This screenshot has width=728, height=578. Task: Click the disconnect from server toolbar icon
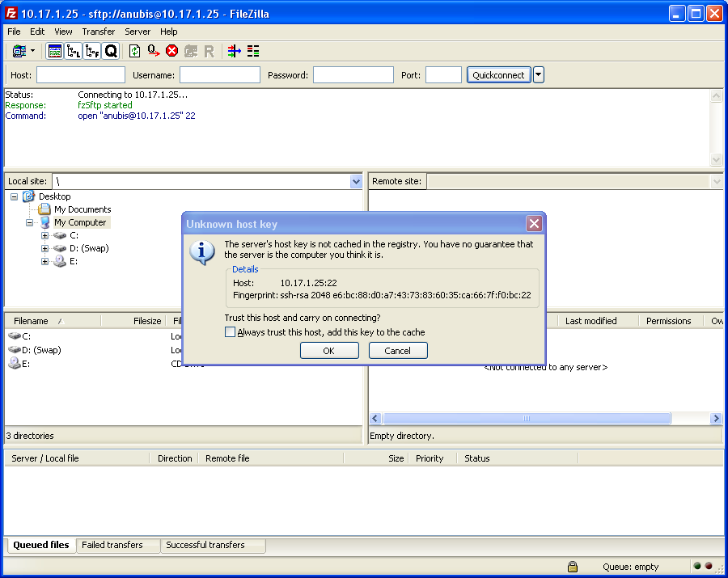coord(191,51)
